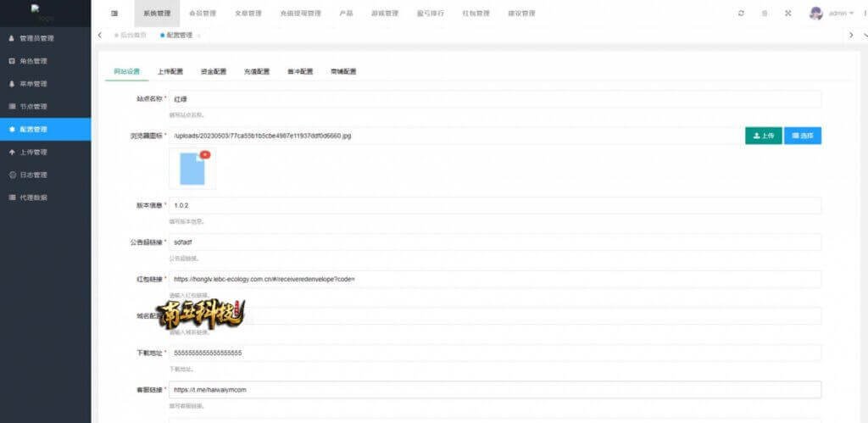The image size is (868, 423).
Task: Click the fullscreen icon in the top bar
Action: pos(788,14)
